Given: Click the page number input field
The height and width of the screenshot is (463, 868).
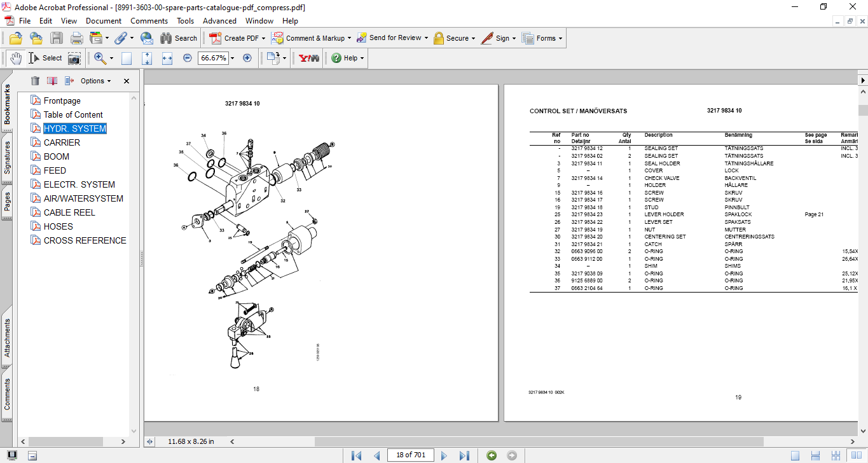Looking at the screenshot, I should click(x=411, y=455).
